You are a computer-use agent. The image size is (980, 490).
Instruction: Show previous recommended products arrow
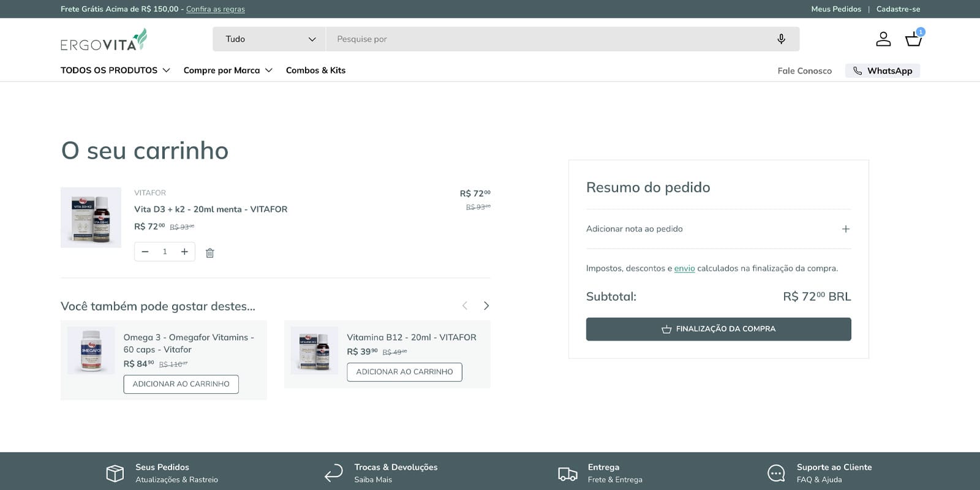pos(465,306)
